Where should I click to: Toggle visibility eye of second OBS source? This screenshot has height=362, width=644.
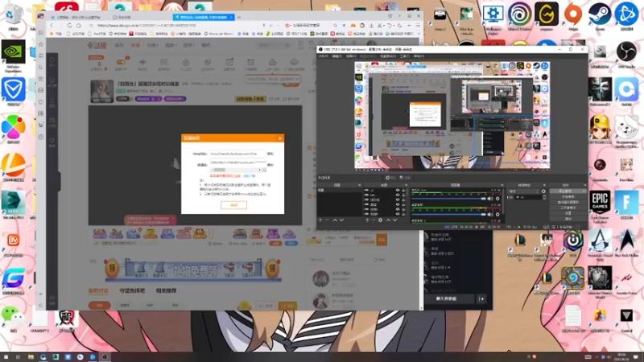pyautogui.click(x=398, y=195)
